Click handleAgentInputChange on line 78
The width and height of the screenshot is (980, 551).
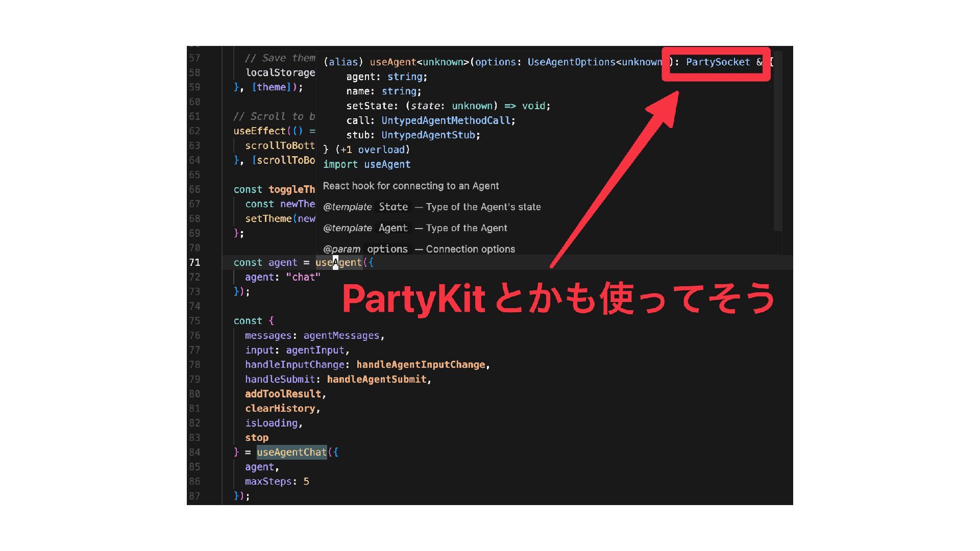coord(421,365)
